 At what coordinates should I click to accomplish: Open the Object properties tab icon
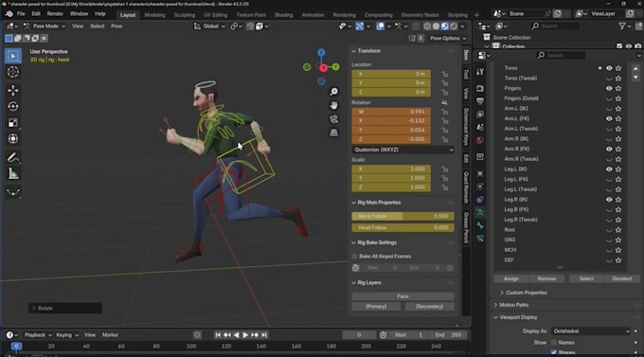coord(480,174)
